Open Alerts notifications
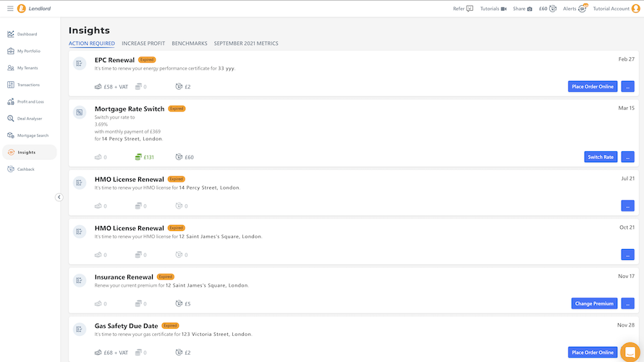The height and width of the screenshot is (362, 644). pos(575,9)
